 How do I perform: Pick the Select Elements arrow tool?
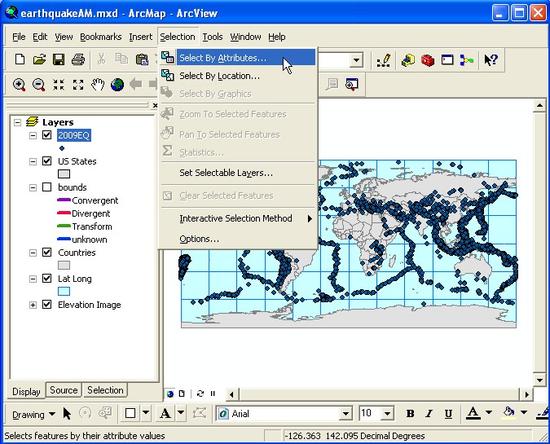(67, 413)
